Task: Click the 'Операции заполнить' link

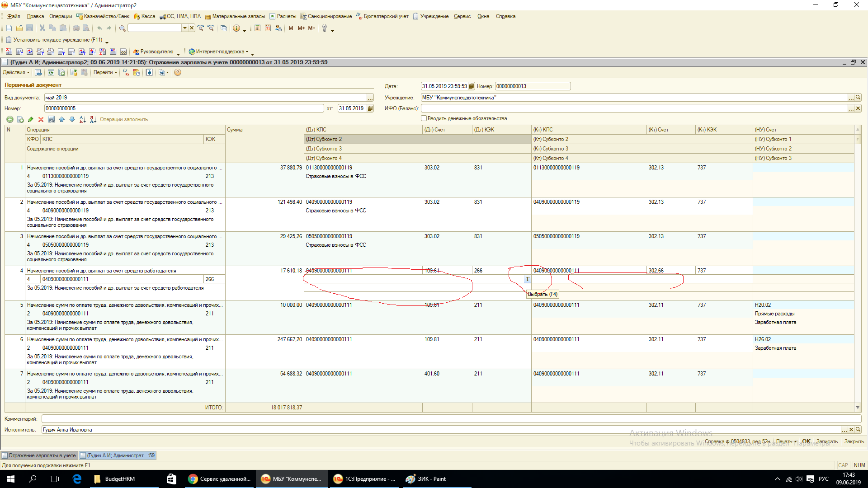Action: pyautogui.click(x=123, y=119)
